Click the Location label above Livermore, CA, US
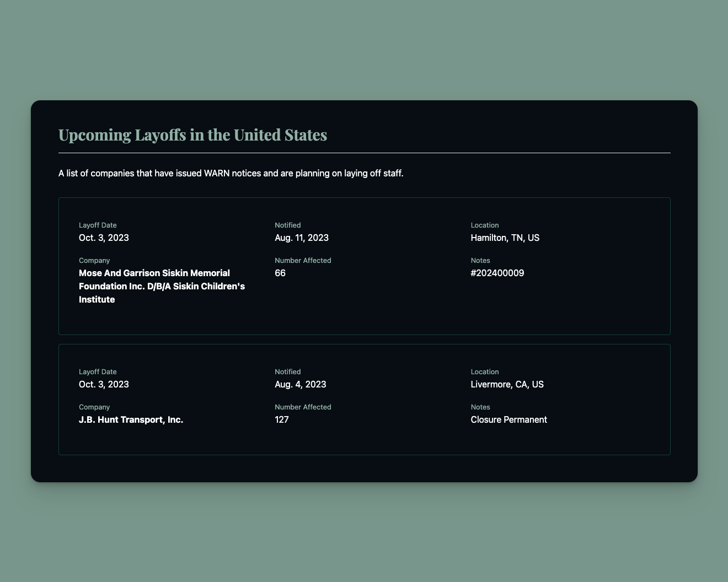The image size is (728, 582). tap(485, 371)
